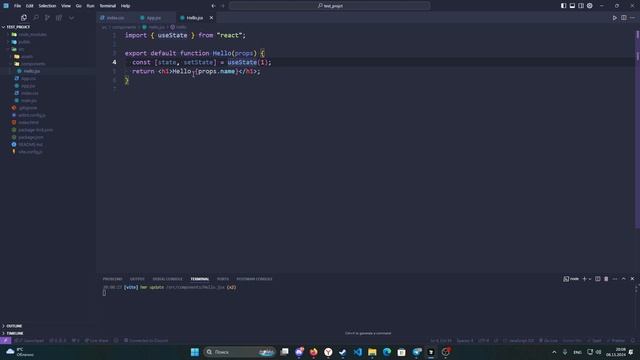Open Visual Studio Code from the taskbar
640x360 pixels.
tap(358, 352)
